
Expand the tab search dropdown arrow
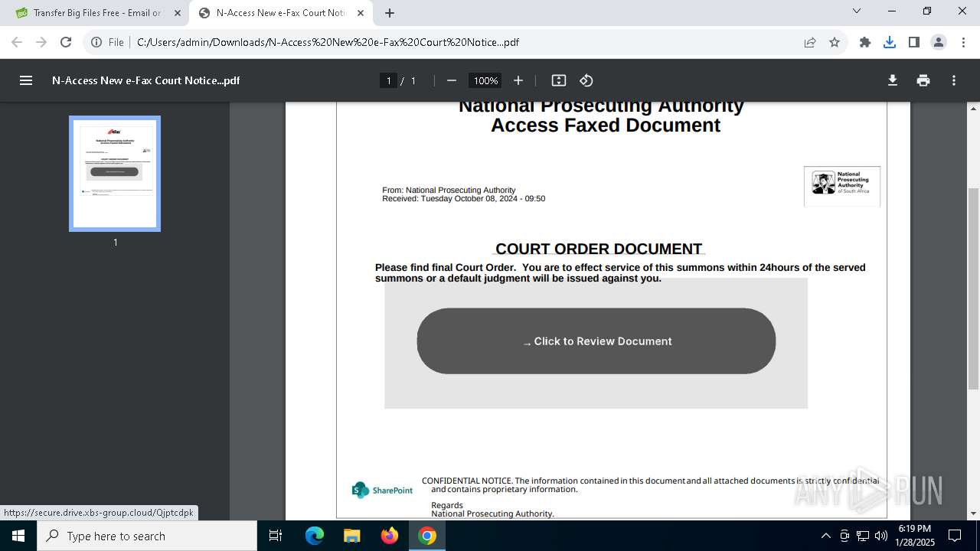tap(857, 11)
